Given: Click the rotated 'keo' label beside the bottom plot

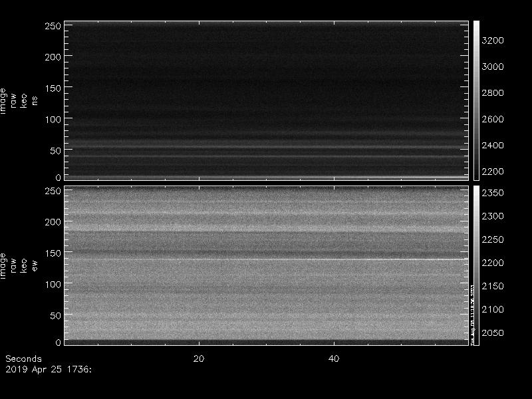Looking at the screenshot, I should 24,265.
